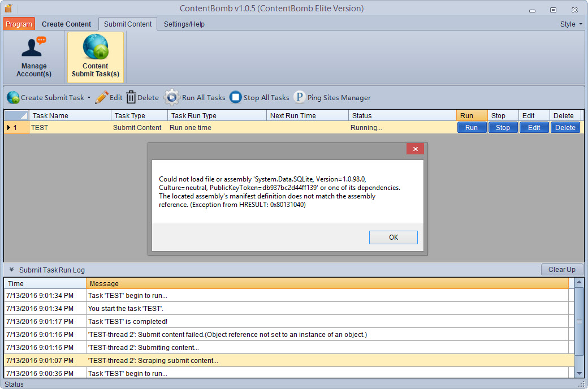Click the Edit pencil toolbar icon

[x=102, y=97]
